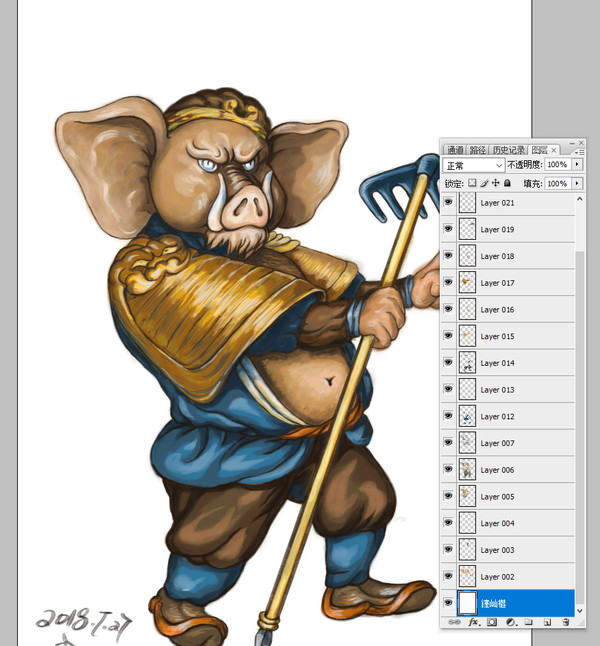Lock transparent pixels
600x646 pixels.
472,183
